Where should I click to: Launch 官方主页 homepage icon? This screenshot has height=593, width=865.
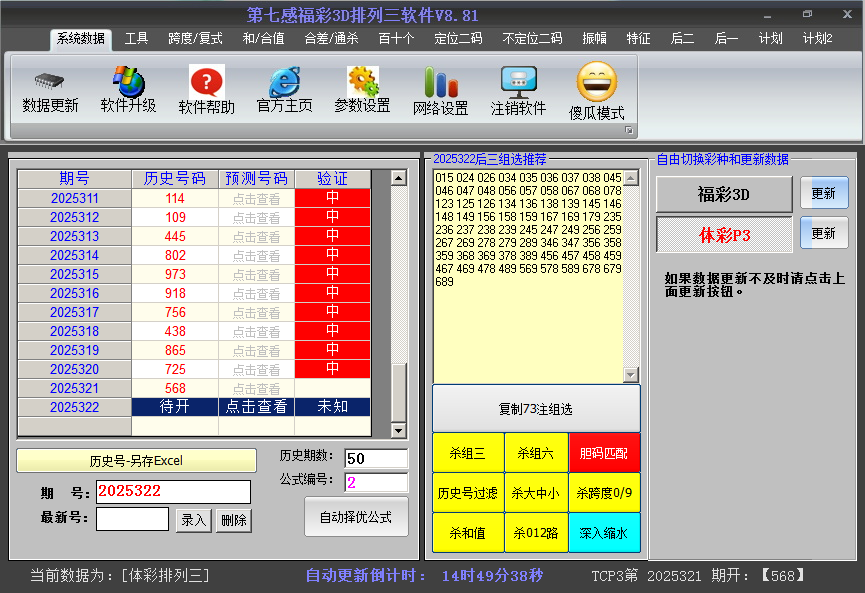coord(284,82)
